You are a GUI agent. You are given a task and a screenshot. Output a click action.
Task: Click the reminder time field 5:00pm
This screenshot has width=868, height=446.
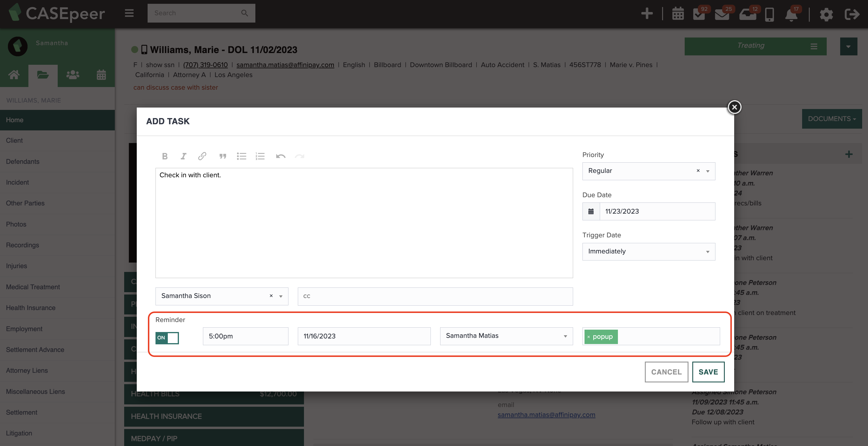(x=245, y=336)
